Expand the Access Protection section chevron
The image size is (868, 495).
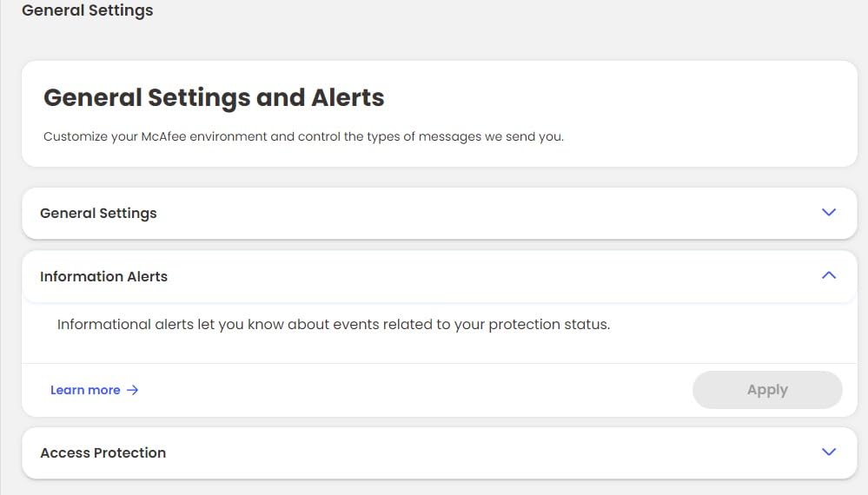point(828,452)
